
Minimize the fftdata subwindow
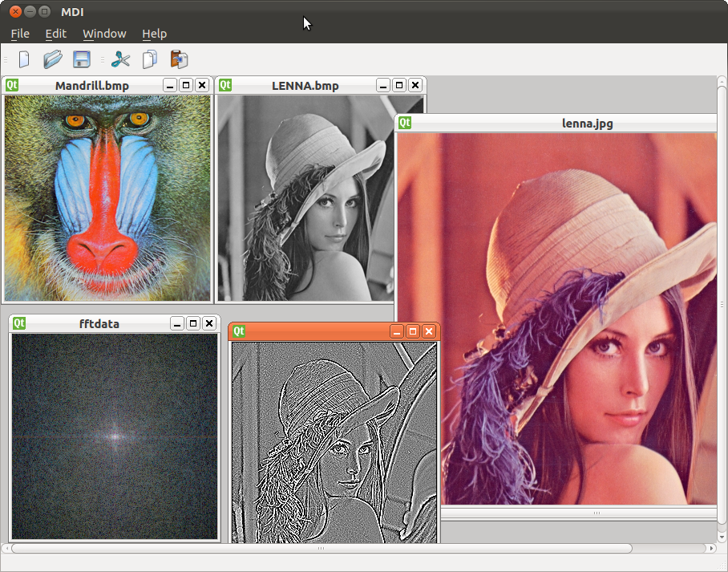tap(177, 324)
